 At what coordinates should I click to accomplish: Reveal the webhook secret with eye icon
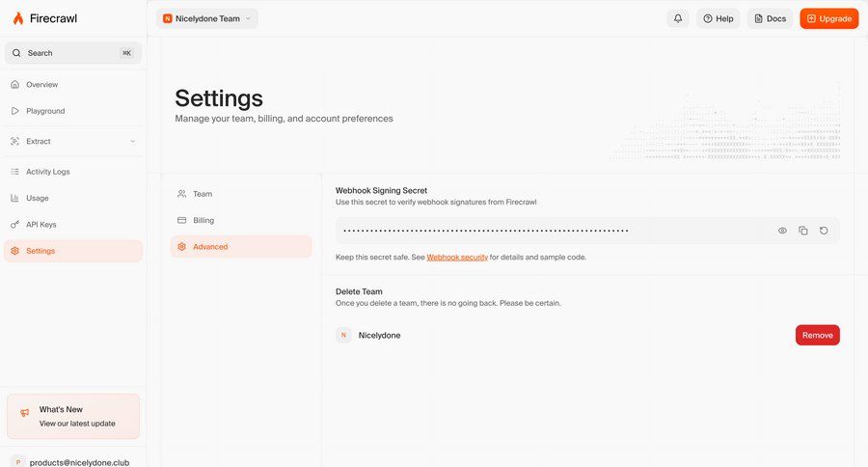click(x=782, y=231)
